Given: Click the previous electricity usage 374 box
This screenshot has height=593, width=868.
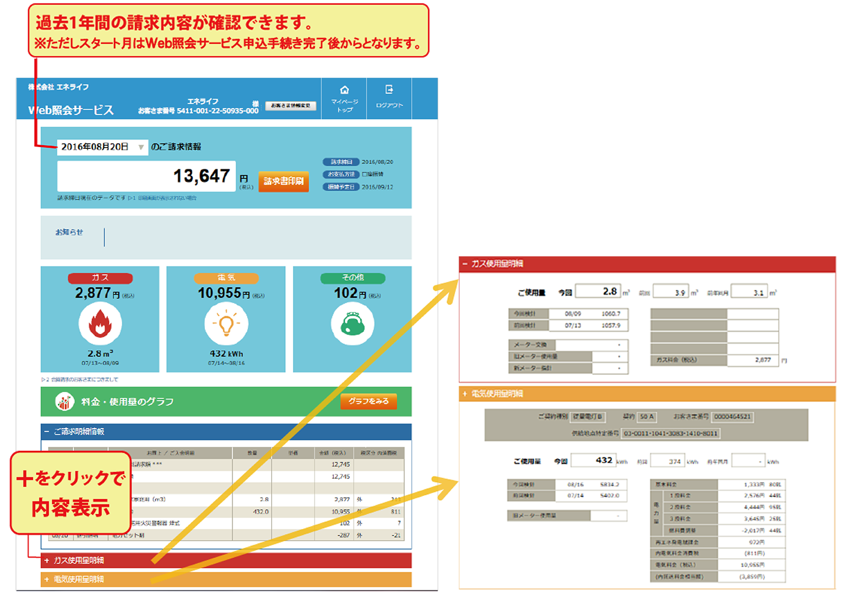Looking at the screenshot, I should (x=667, y=461).
